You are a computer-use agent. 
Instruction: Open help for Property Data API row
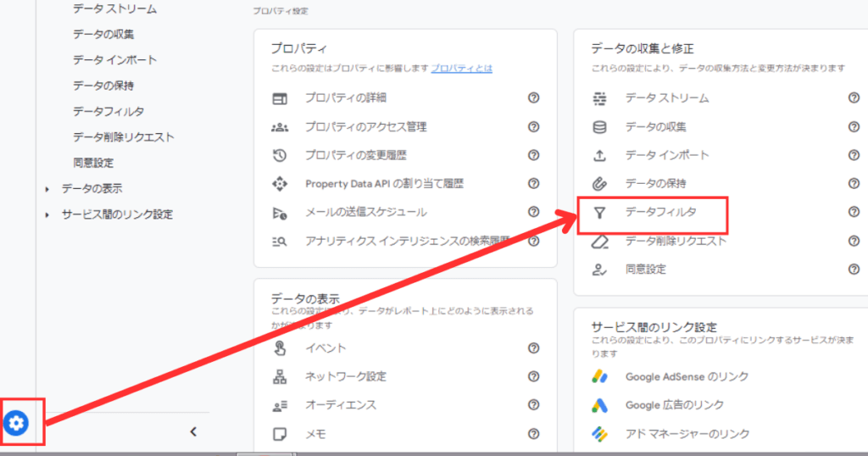click(x=534, y=183)
